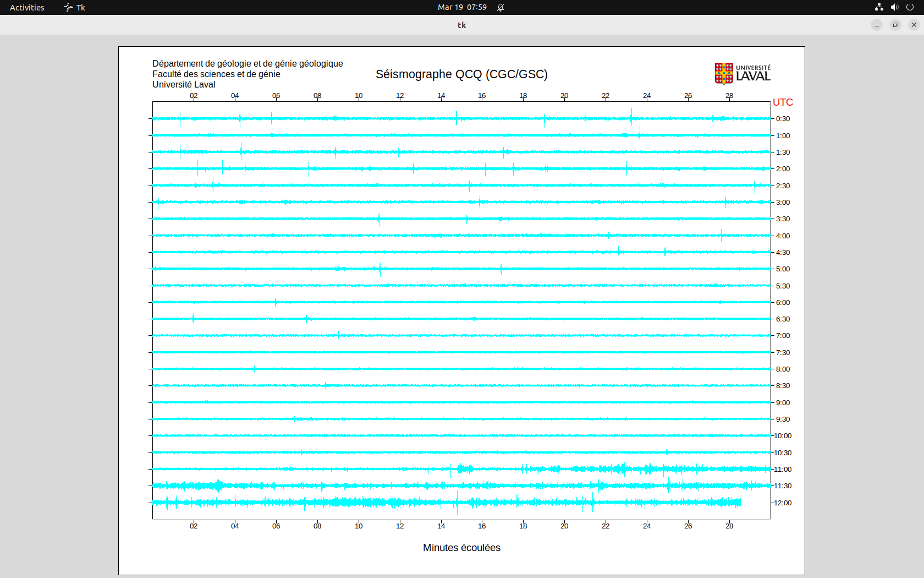Click the Université Laval logo

coord(742,73)
